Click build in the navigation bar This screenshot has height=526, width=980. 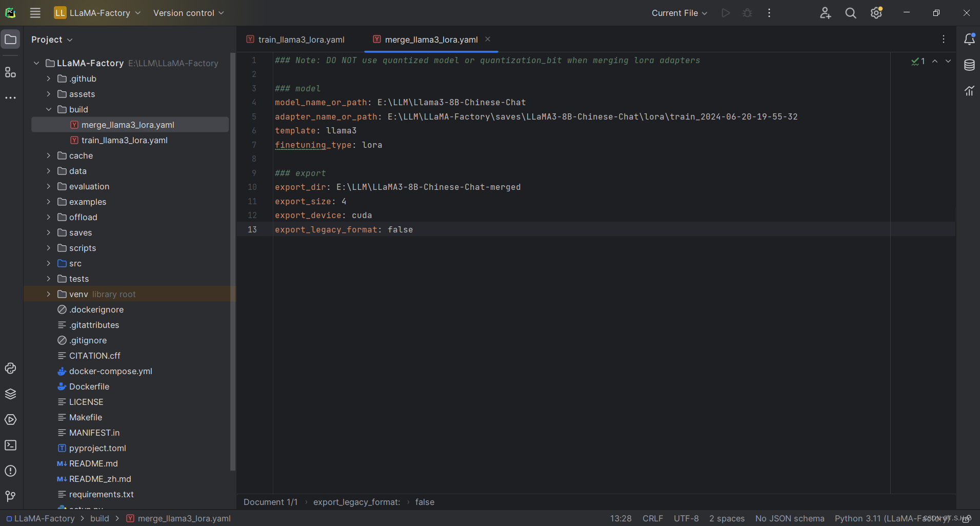99,518
